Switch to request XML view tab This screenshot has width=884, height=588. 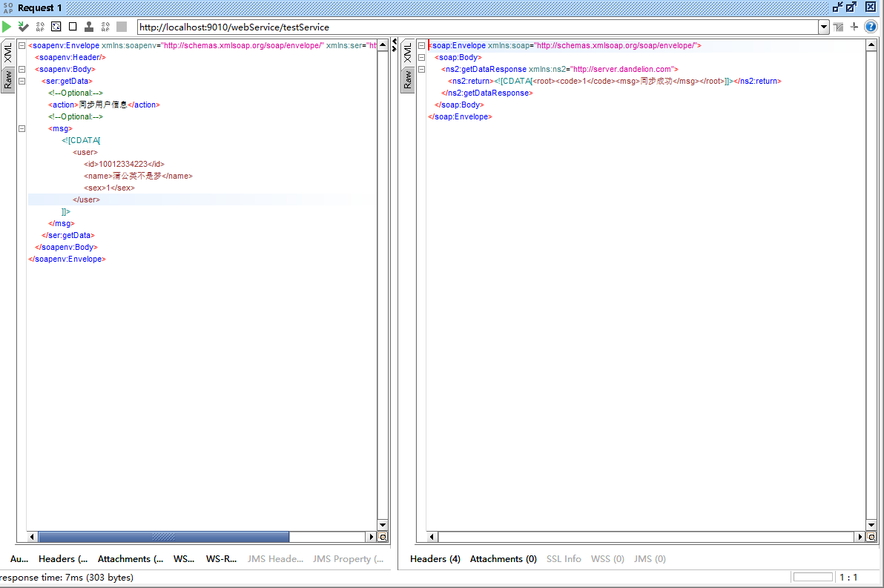pyautogui.click(x=8, y=53)
